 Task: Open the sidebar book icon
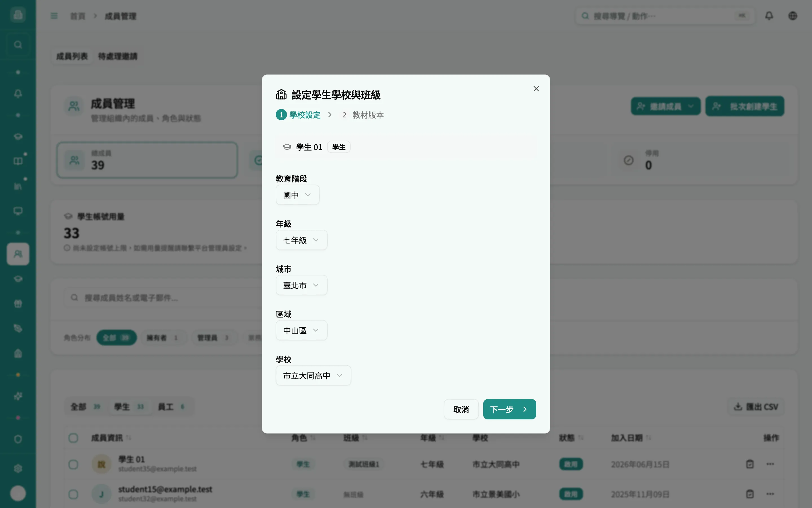[x=18, y=161]
